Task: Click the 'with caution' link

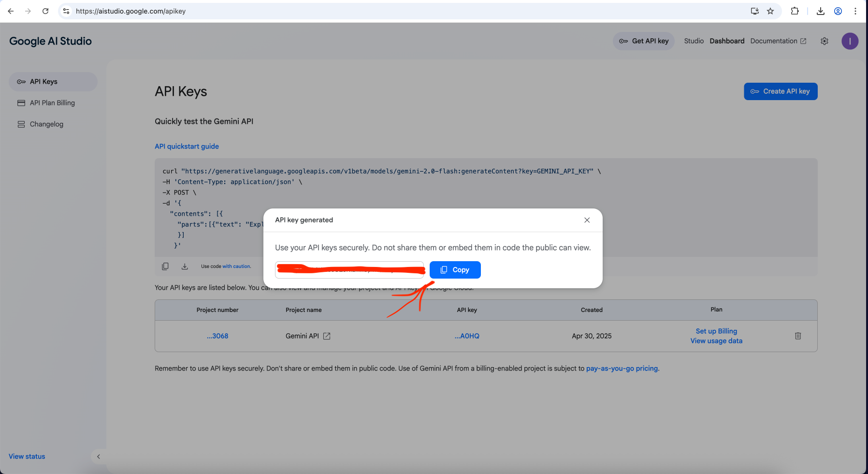Action: [236, 267]
